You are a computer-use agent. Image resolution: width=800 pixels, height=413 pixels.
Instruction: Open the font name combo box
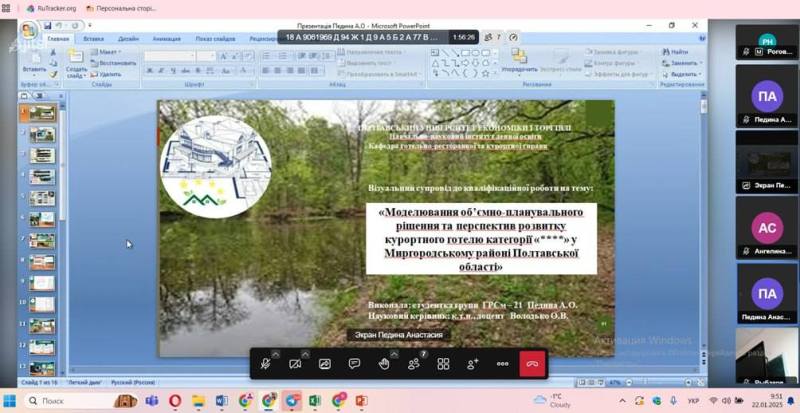pyautogui.click(x=168, y=56)
